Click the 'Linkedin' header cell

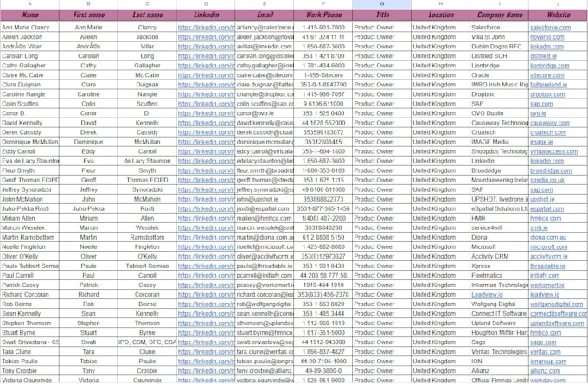click(x=206, y=15)
